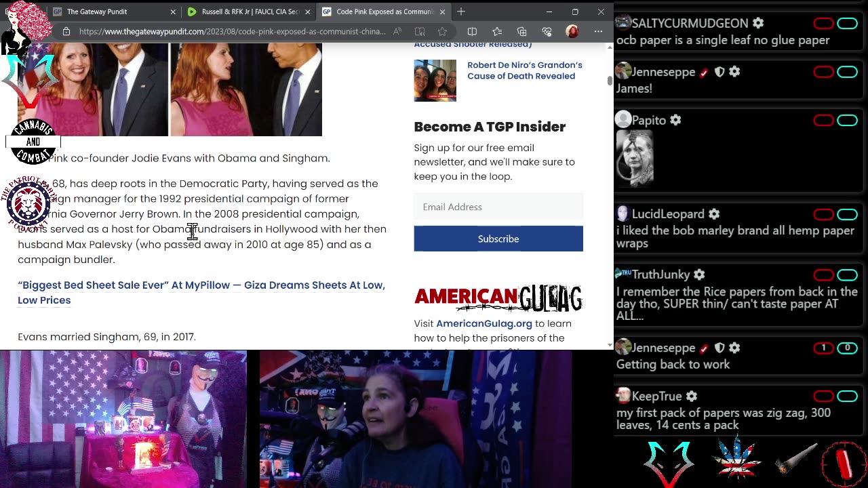Click red pill toggle on SALTYCURMUDGEON message

[x=824, y=24]
